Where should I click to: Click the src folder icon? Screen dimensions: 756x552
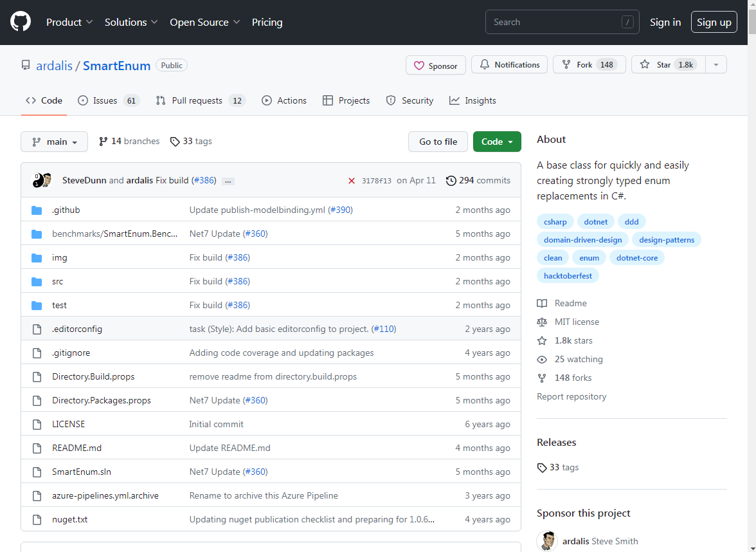(37, 281)
